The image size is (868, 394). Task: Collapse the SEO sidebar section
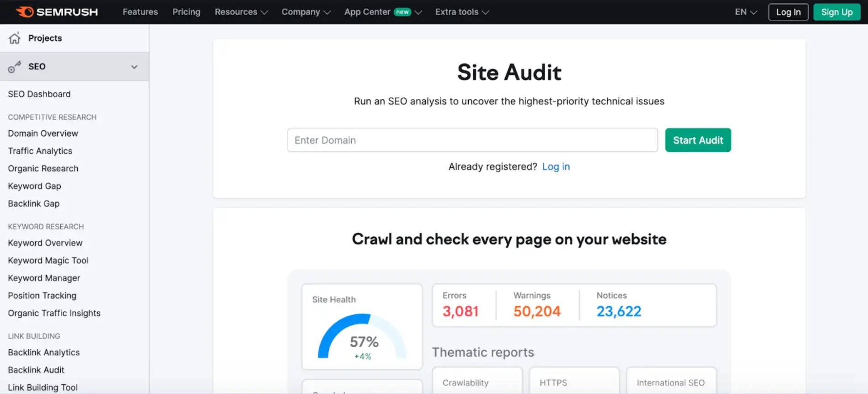tap(134, 67)
